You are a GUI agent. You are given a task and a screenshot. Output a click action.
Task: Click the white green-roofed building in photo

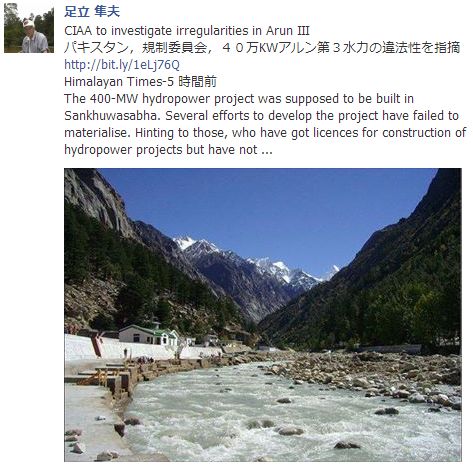coord(148,335)
